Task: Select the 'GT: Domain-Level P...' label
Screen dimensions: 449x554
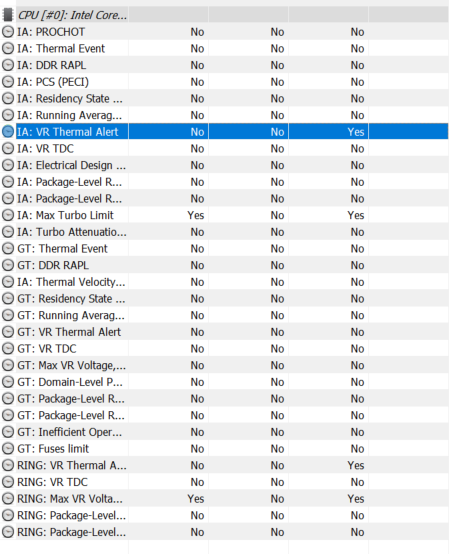Action: (70, 382)
